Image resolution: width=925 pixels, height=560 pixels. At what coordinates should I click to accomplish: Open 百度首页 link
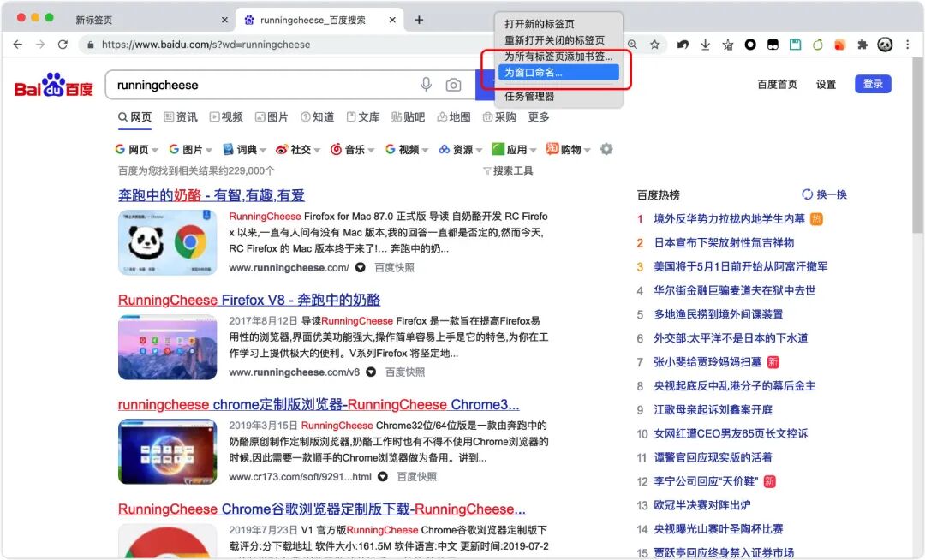pos(777,84)
